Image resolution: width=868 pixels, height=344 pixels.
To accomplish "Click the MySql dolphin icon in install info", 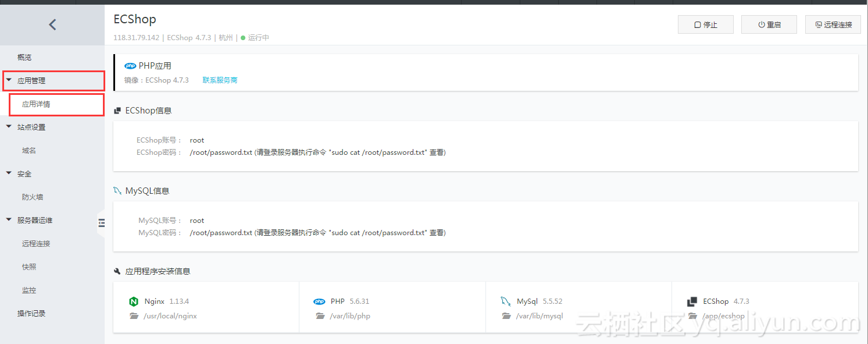I will [x=506, y=302].
